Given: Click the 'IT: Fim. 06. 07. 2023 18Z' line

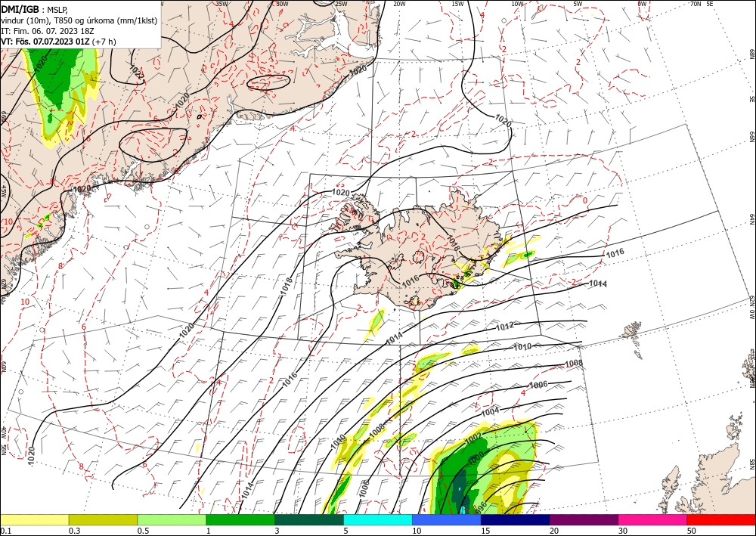Looking at the screenshot, I should point(47,31).
